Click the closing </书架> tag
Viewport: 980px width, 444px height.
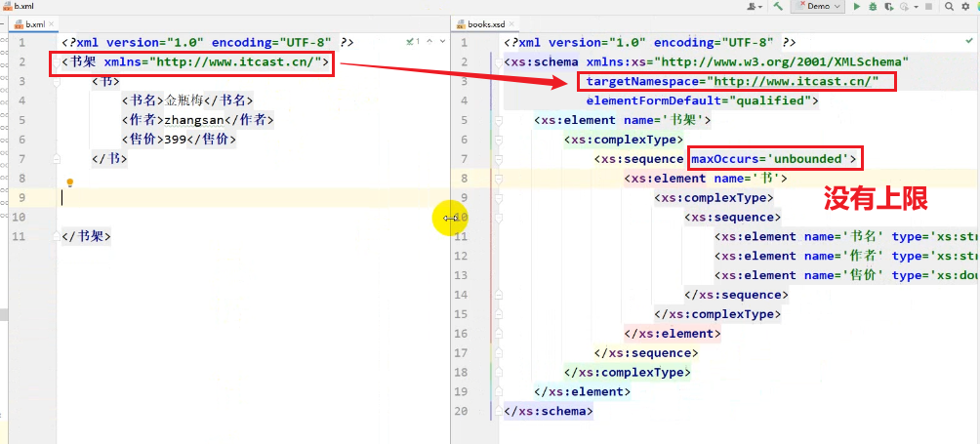coord(86,237)
